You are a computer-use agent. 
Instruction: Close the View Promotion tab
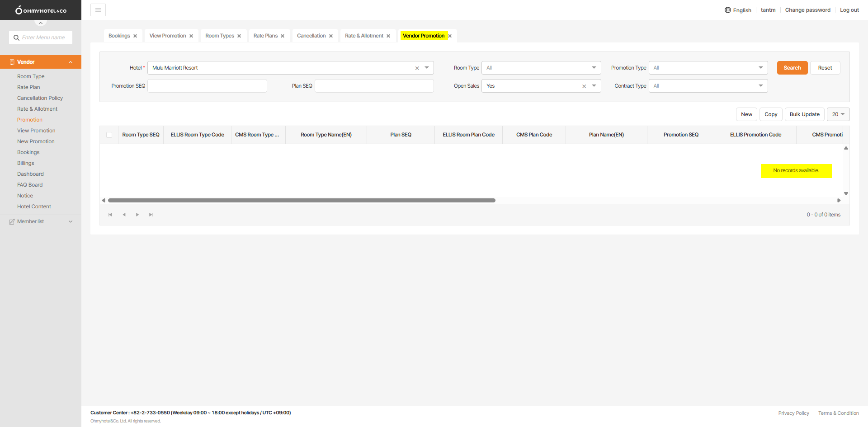pyautogui.click(x=191, y=36)
